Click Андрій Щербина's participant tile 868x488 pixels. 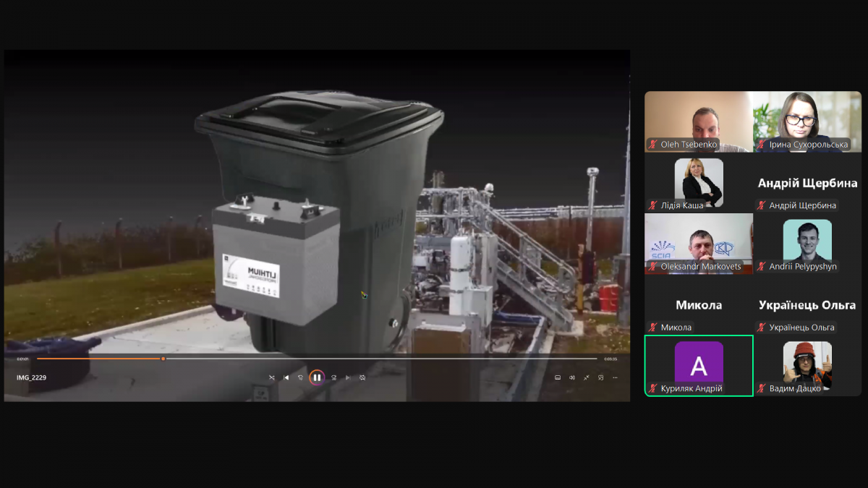point(807,183)
